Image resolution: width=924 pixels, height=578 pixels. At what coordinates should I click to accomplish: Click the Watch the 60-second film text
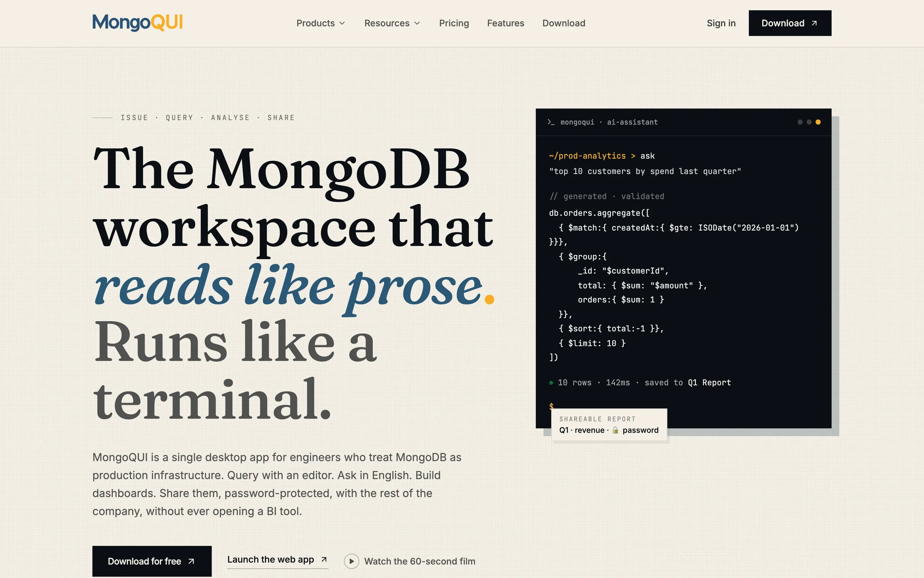420,561
